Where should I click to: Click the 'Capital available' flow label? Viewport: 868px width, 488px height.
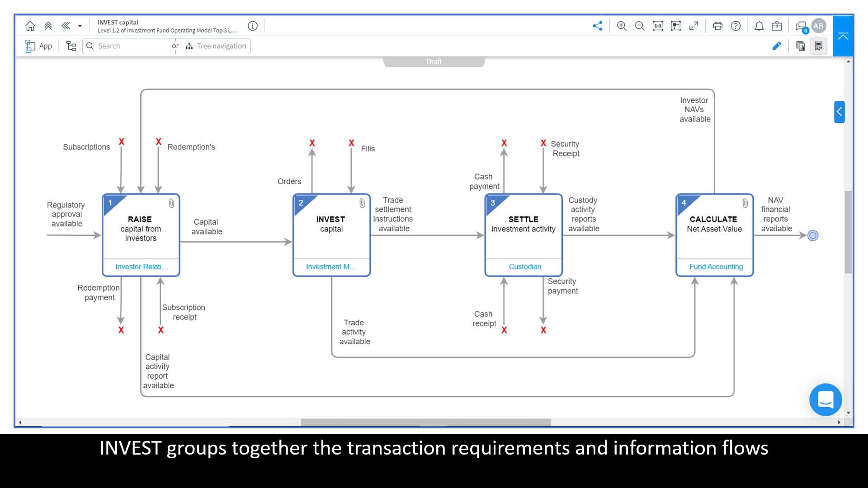(207, 227)
